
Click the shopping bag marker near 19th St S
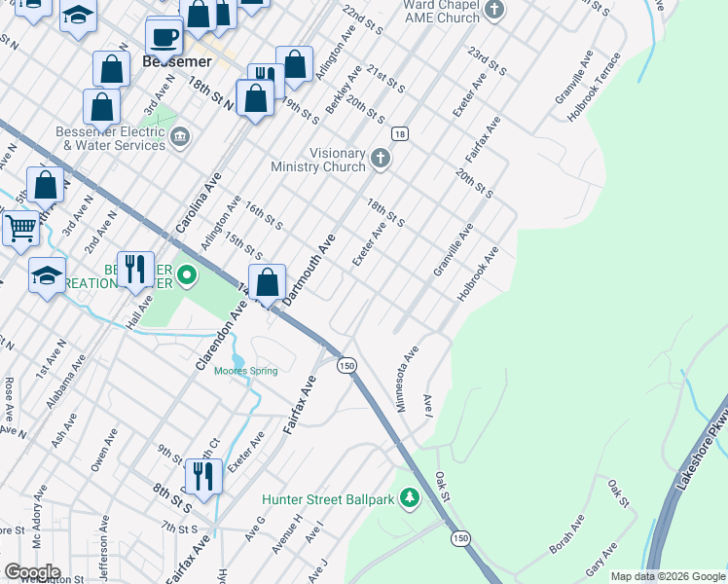(x=255, y=98)
